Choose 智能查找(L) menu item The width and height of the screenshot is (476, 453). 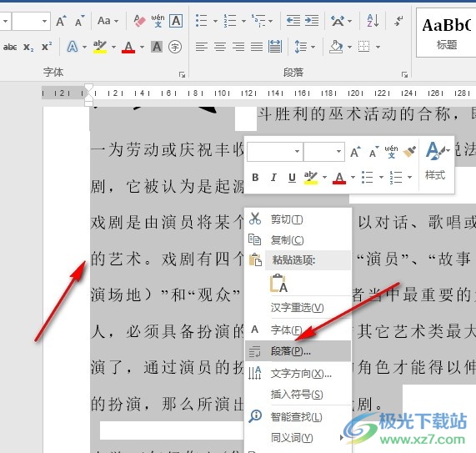pos(298,416)
